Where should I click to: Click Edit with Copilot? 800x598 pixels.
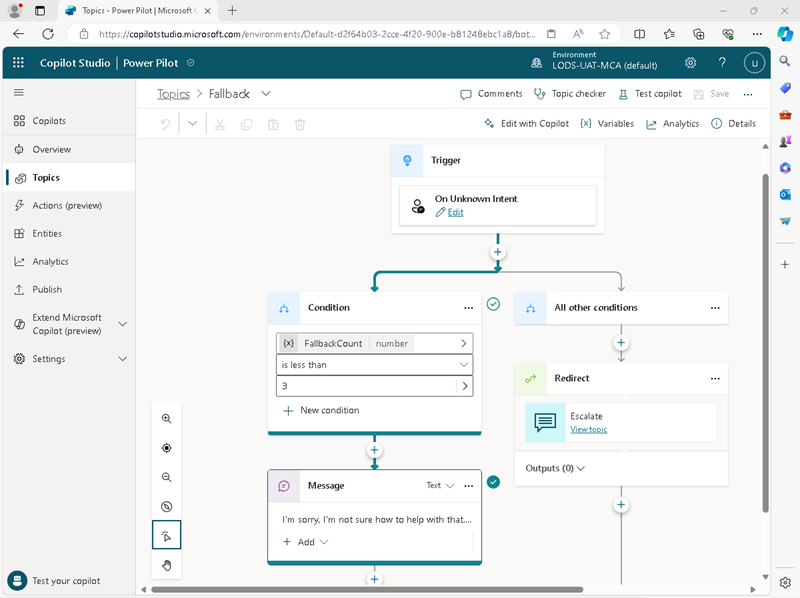(x=526, y=123)
